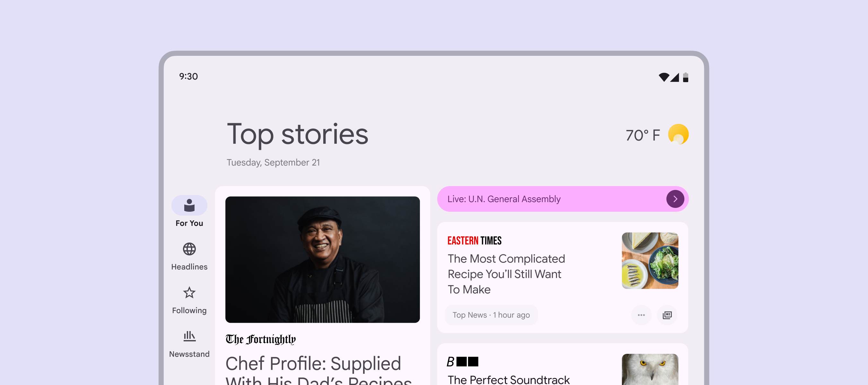Switch to the Newsstand tab label
The image size is (868, 385).
(189, 354)
